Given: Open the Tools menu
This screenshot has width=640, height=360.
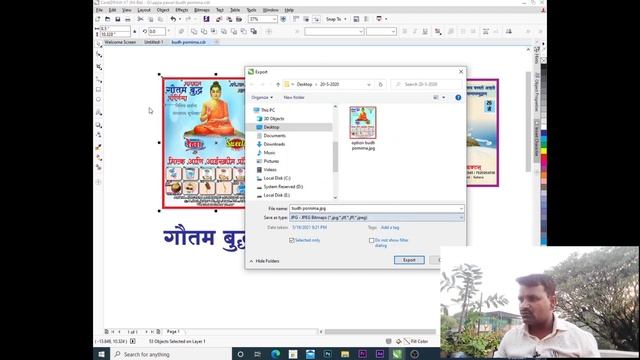Looking at the screenshot, I should click(251, 10).
